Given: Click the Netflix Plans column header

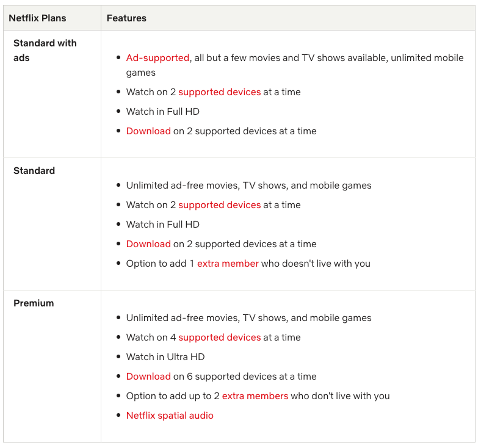Looking at the screenshot, I should [x=38, y=18].
